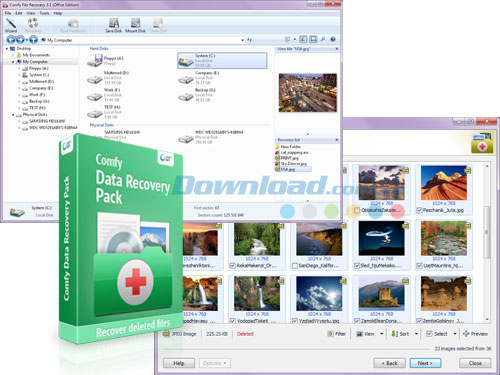This screenshot has height=375, width=500.
Task: Select cat_napping.avi in Recovery list
Action: coord(292,152)
